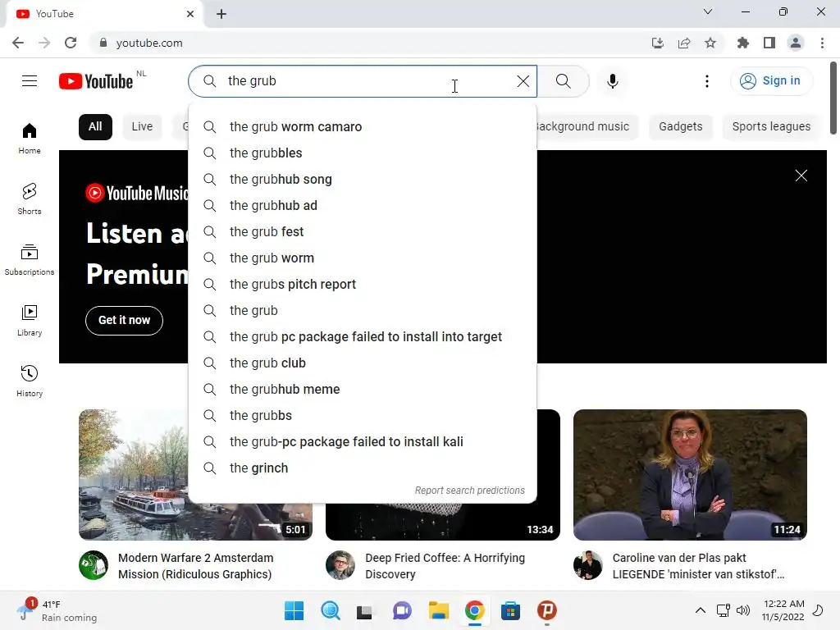
Task: Open the YouTube hamburger guide menu
Action: [30, 81]
